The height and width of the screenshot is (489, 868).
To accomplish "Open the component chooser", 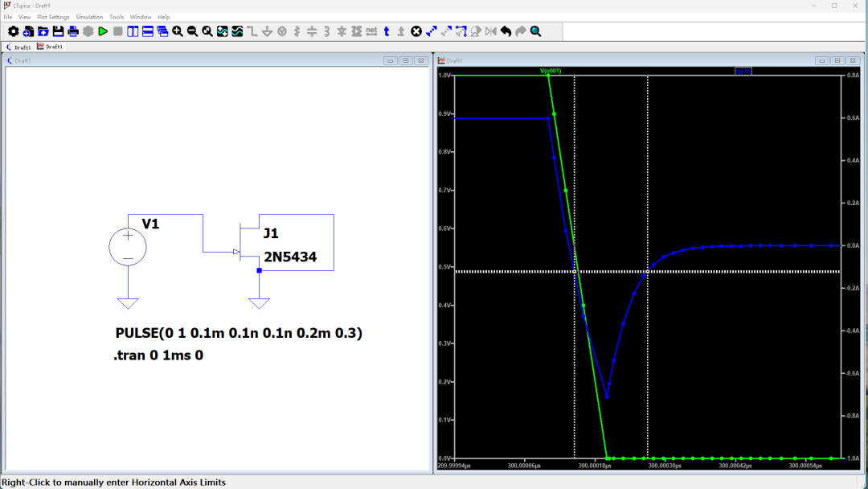I will (357, 31).
